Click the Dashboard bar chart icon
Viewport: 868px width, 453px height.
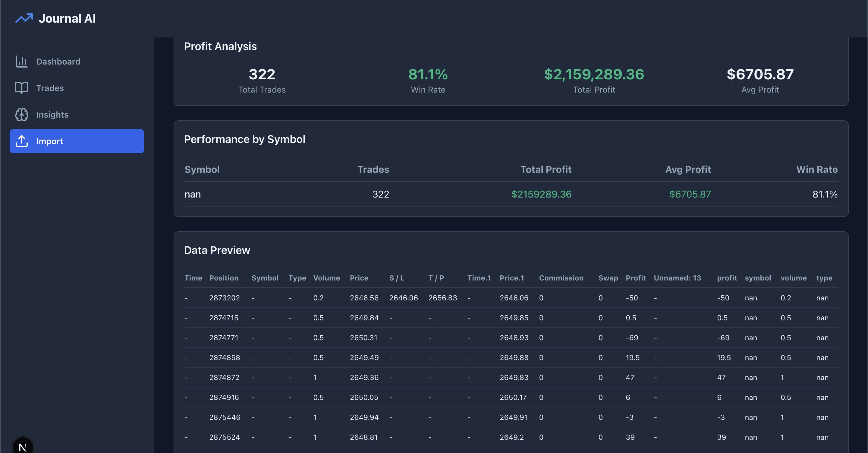pos(22,62)
